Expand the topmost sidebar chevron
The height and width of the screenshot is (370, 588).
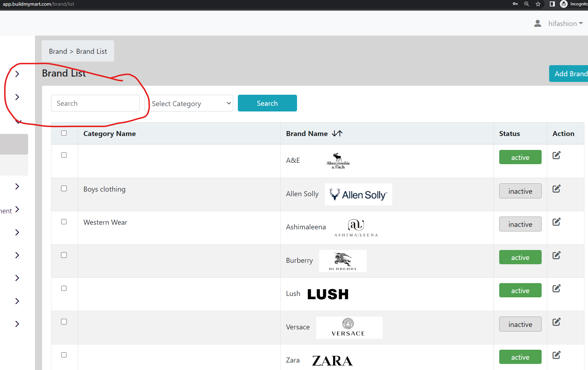[17, 74]
